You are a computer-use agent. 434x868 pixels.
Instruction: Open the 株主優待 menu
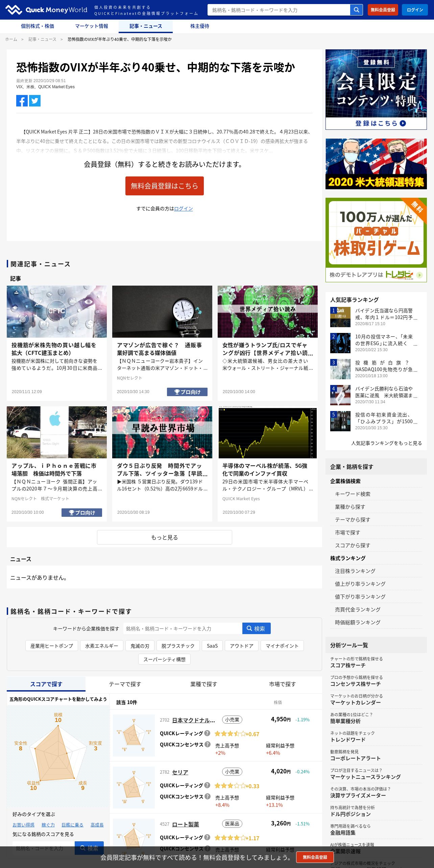[200, 26]
